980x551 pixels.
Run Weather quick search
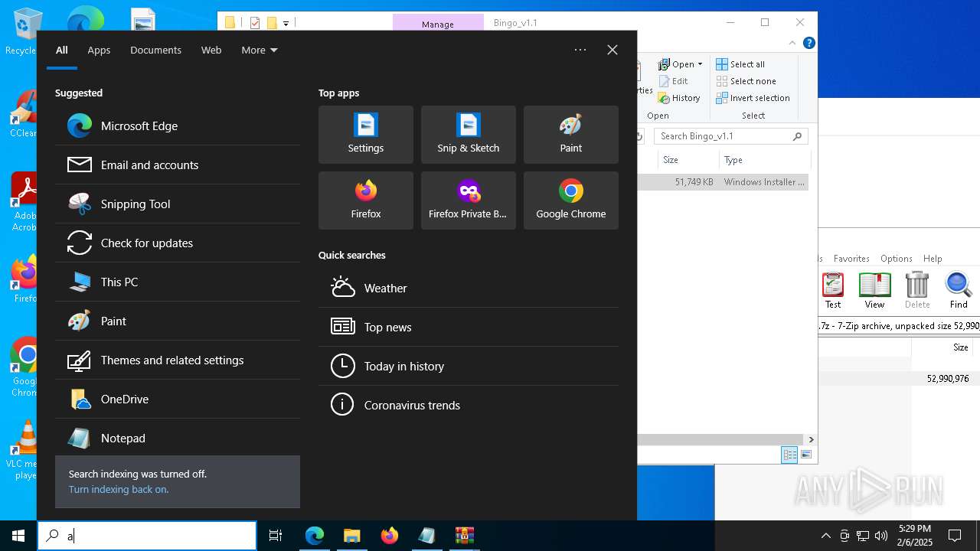[x=469, y=288]
